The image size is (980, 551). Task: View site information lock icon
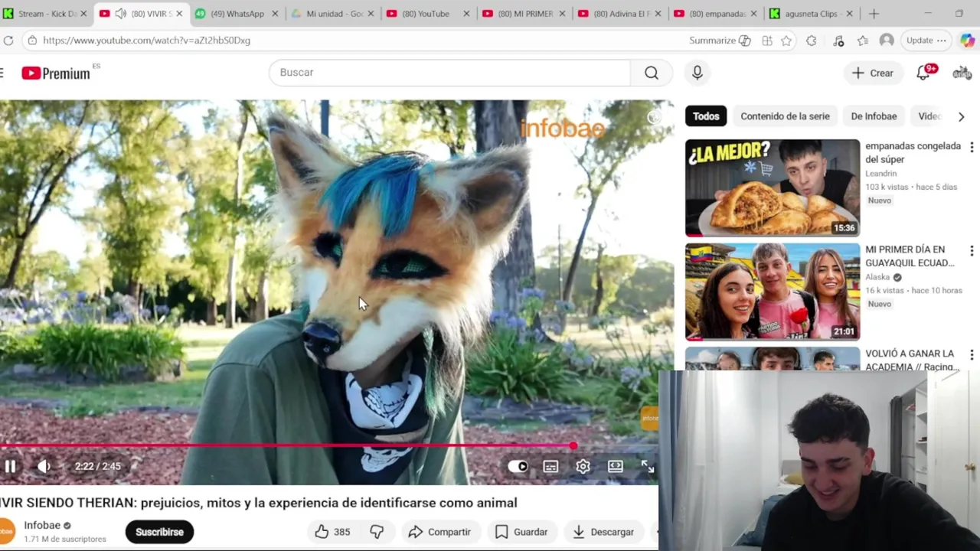click(x=31, y=41)
